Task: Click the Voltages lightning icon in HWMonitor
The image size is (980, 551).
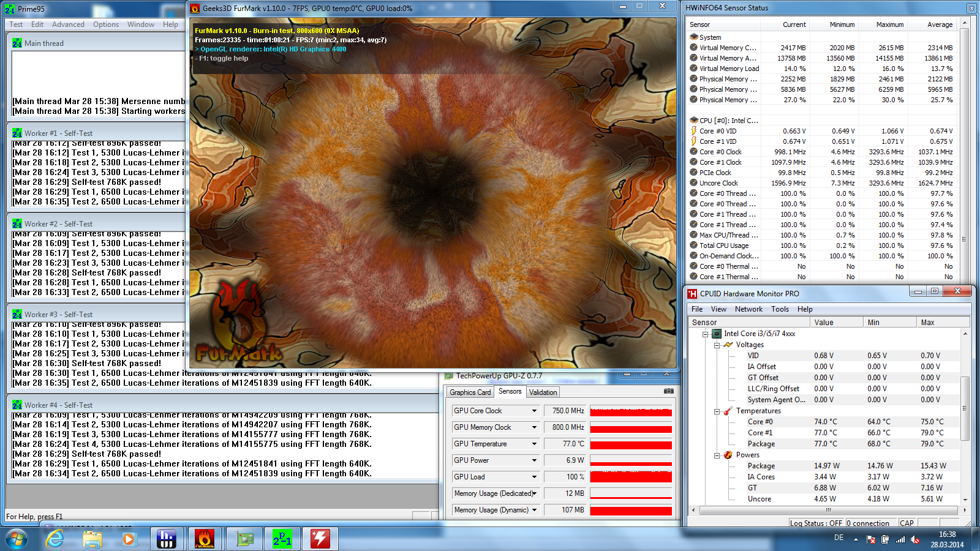Action: (x=728, y=345)
